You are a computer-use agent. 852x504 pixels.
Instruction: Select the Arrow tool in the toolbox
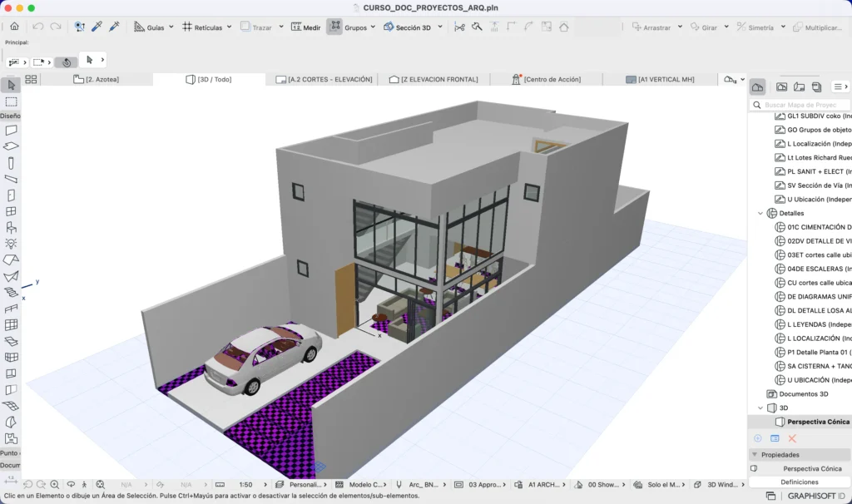click(x=11, y=86)
